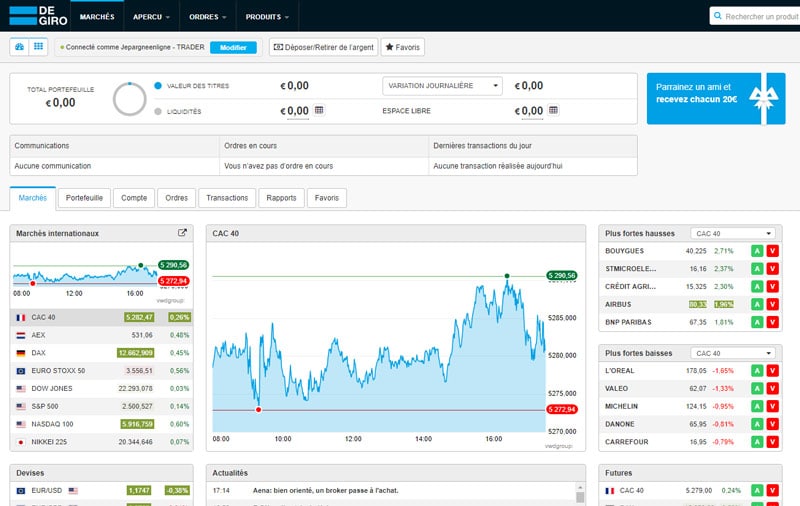Click the gift icon on referral banner
This screenshot has width=800, height=506.
click(x=763, y=98)
